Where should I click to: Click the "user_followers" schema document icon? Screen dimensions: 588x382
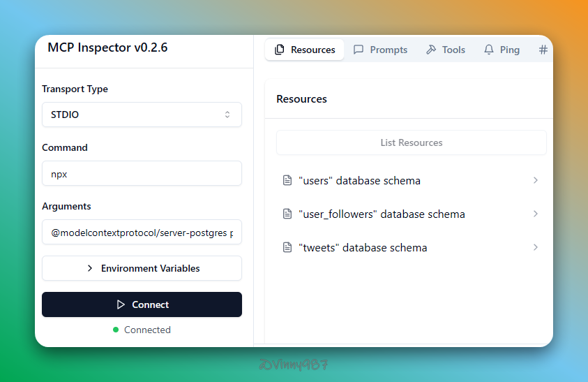(287, 214)
